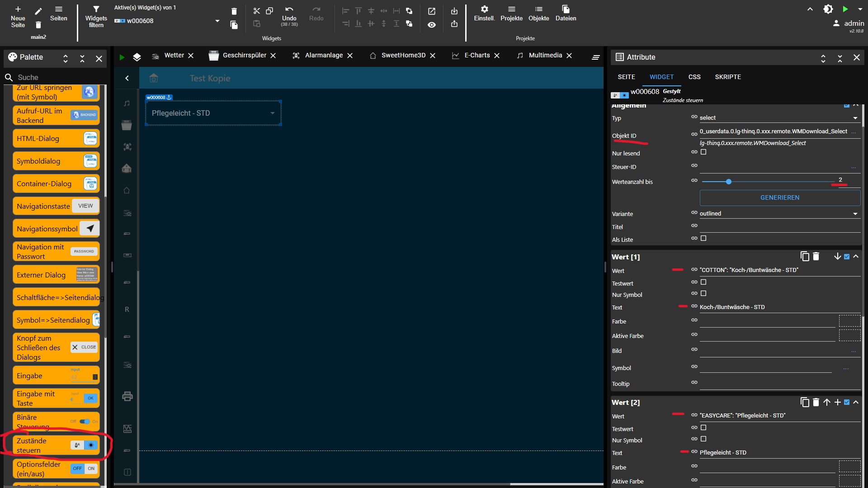Toggle Als Liste checkbox
This screenshot has height=488, width=868.
click(703, 239)
